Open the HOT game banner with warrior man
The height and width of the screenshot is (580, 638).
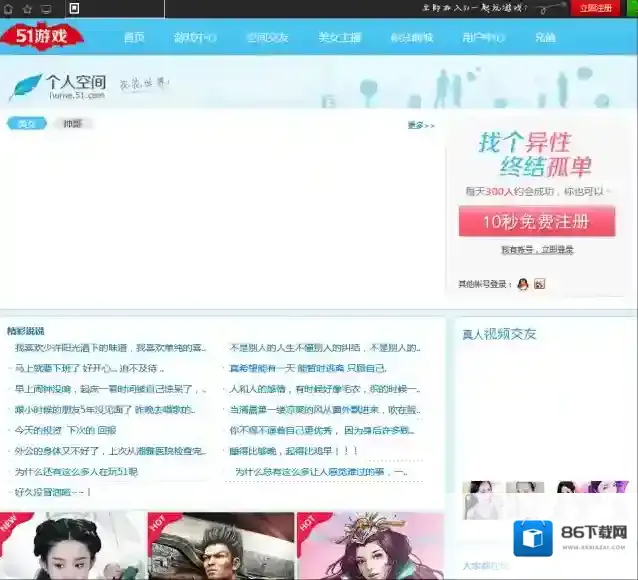[x=221, y=546]
